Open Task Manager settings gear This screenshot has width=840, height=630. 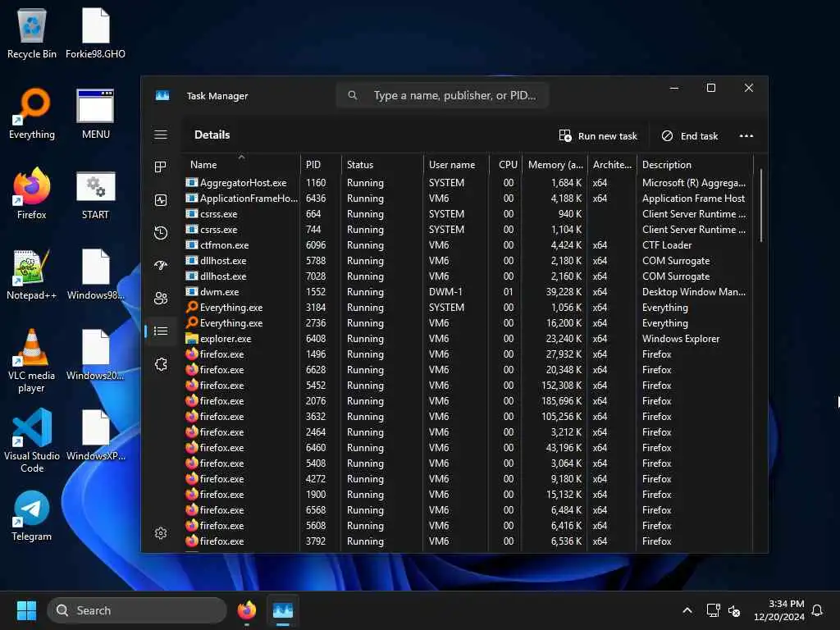tap(161, 533)
